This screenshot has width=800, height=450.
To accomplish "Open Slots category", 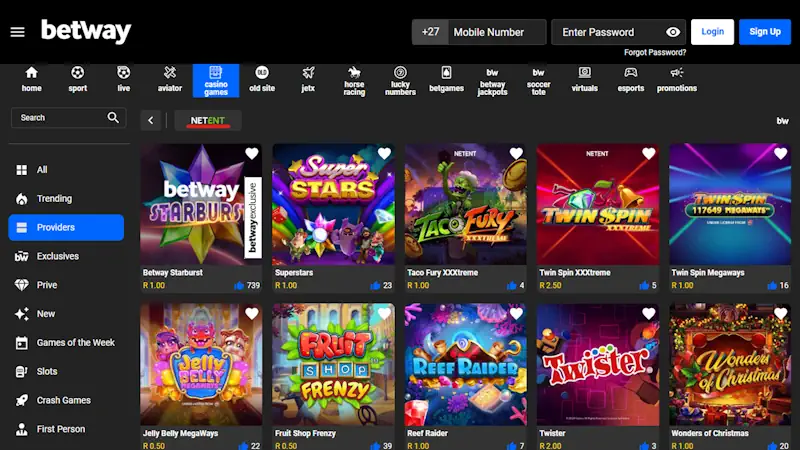I will click(66, 371).
